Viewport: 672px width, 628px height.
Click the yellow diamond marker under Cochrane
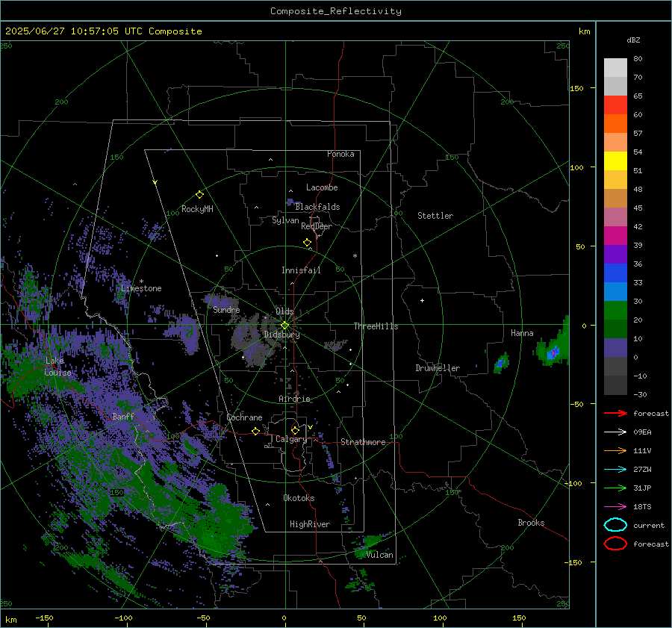tap(256, 431)
